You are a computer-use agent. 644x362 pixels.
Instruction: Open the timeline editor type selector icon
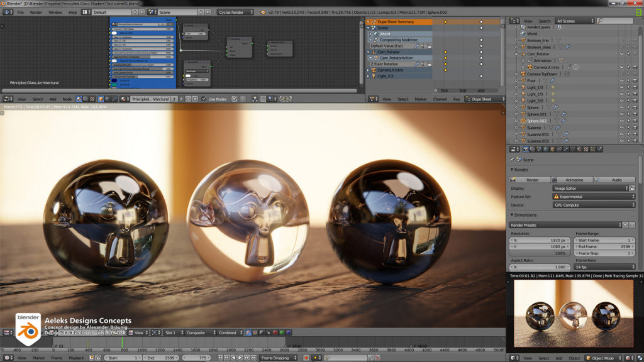[8, 358]
